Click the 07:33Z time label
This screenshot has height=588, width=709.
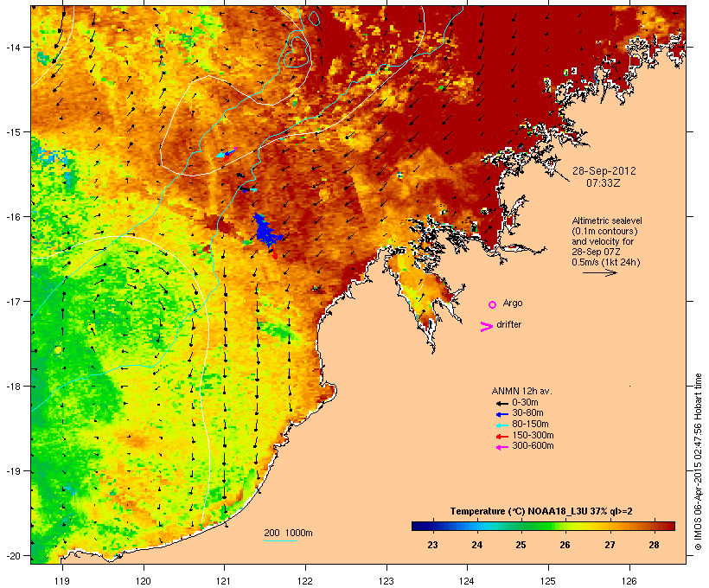(x=604, y=183)
